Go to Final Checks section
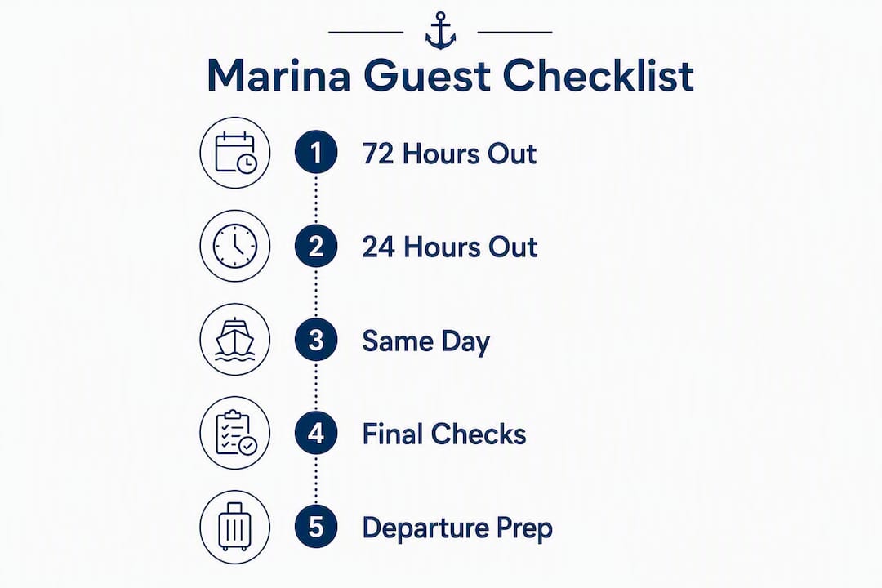882x588 pixels. 444,434
